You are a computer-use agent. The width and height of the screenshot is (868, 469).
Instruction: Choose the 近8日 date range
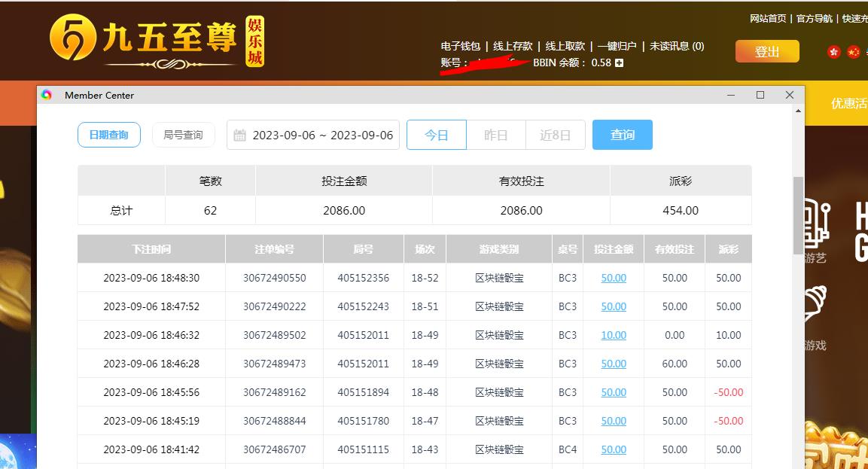[x=556, y=136]
